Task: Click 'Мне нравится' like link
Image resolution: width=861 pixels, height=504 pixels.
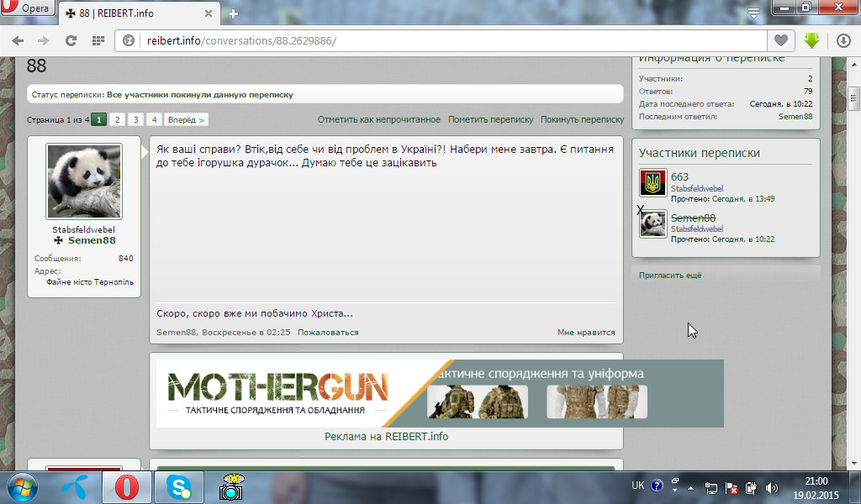Action: (586, 333)
